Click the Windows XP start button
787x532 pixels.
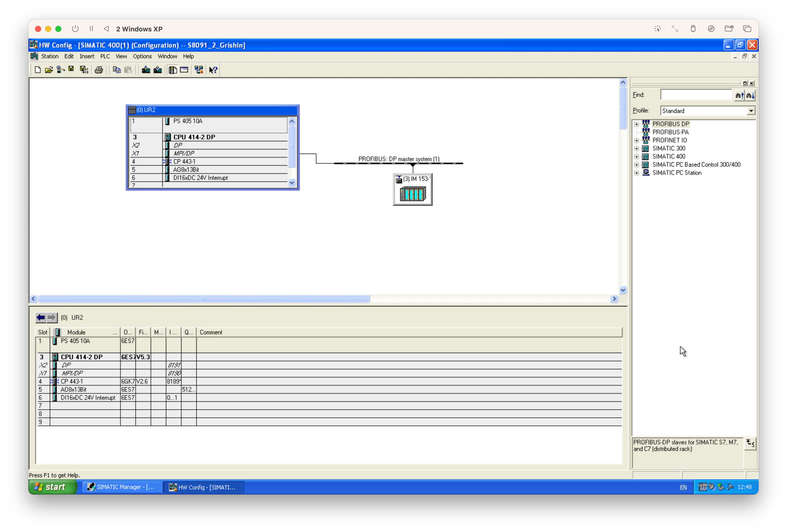[53, 487]
